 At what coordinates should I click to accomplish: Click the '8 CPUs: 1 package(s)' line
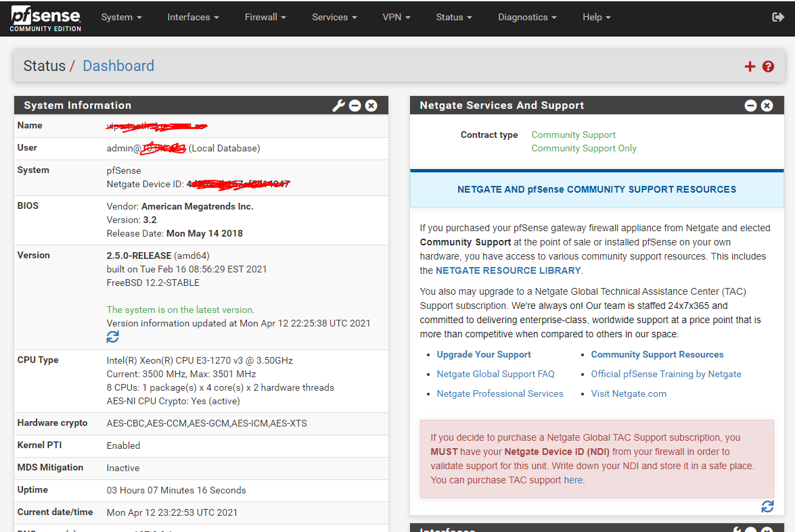[x=220, y=387]
